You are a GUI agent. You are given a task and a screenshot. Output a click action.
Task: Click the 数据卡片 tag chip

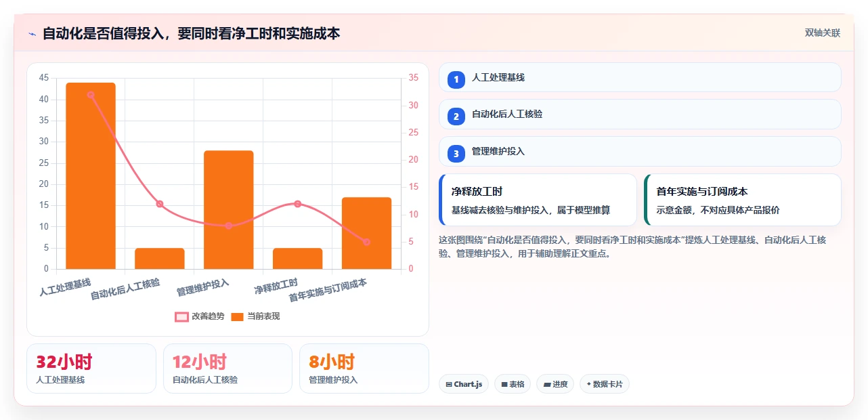pos(605,384)
